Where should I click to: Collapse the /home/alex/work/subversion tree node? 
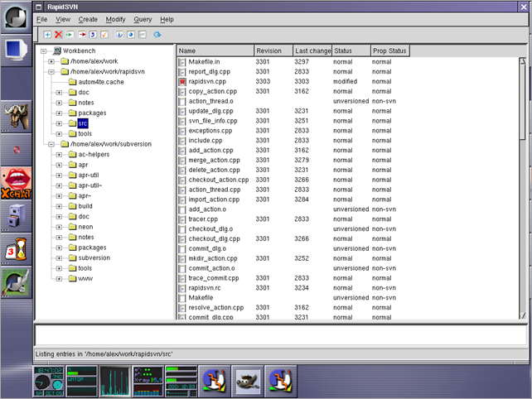click(51, 144)
